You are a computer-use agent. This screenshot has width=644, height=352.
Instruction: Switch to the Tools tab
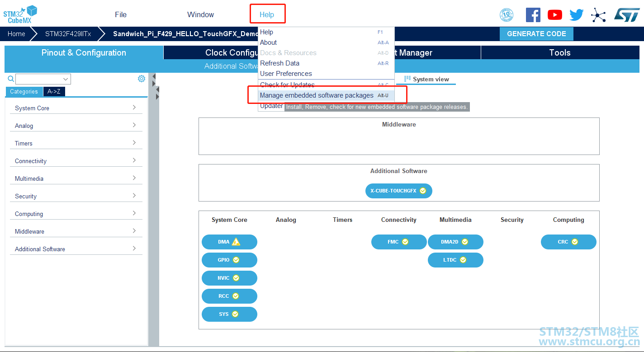tap(560, 52)
